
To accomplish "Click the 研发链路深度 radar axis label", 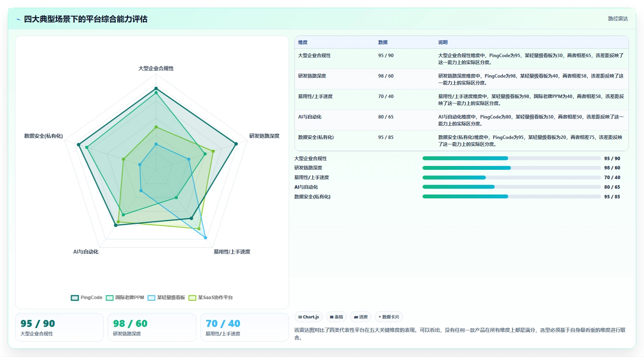I will pyautogui.click(x=264, y=136).
